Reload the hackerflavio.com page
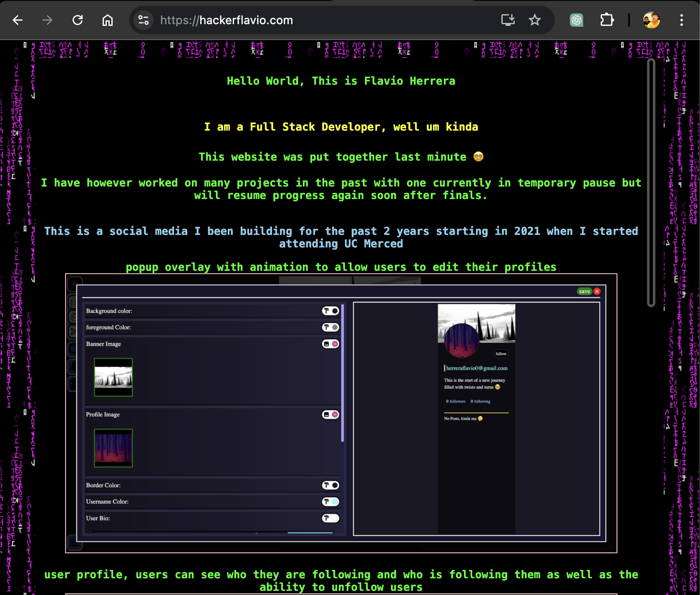The image size is (700, 595). click(x=78, y=20)
